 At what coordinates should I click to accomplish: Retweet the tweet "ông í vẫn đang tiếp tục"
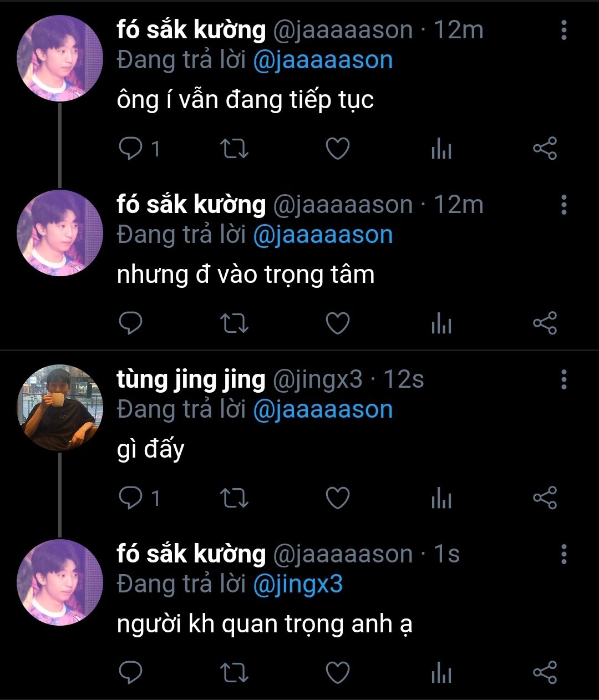pyautogui.click(x=234, y=149)
